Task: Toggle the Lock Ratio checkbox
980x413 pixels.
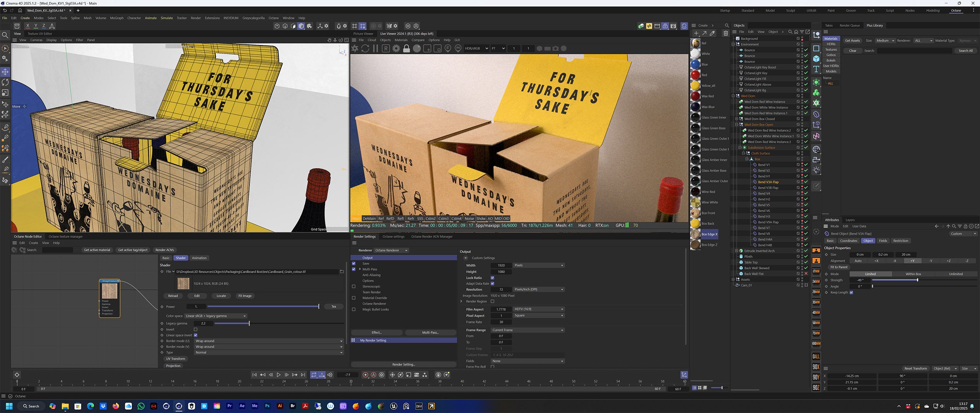Action: coord(492,278)
